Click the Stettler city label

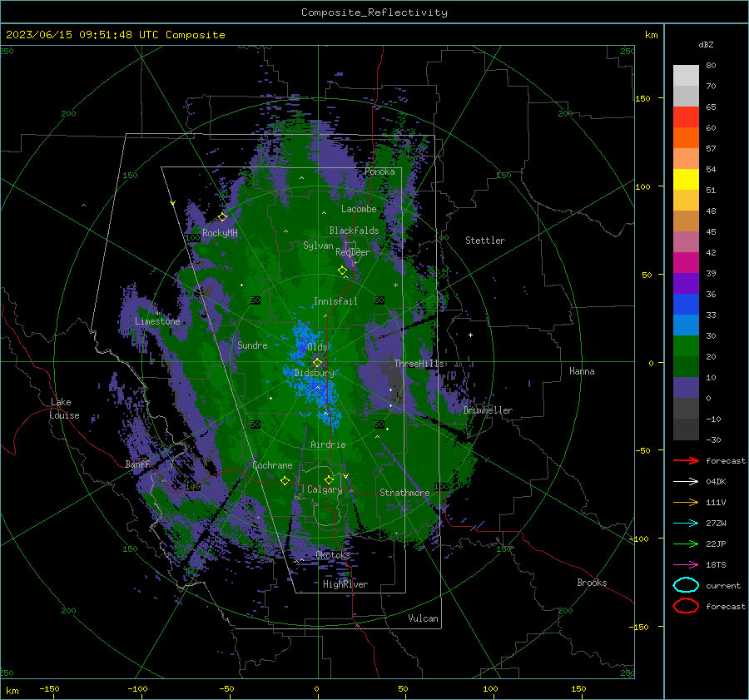(485, 241)
